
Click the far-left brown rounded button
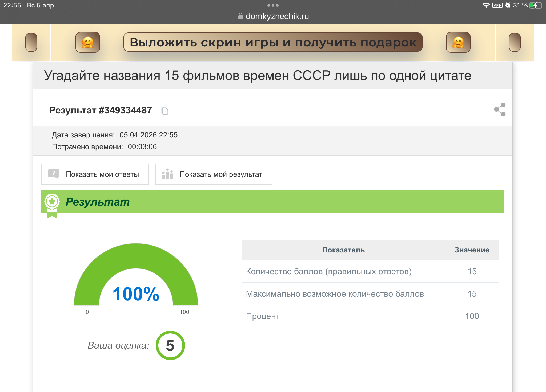pyautogui.click(x=31, y=42)
